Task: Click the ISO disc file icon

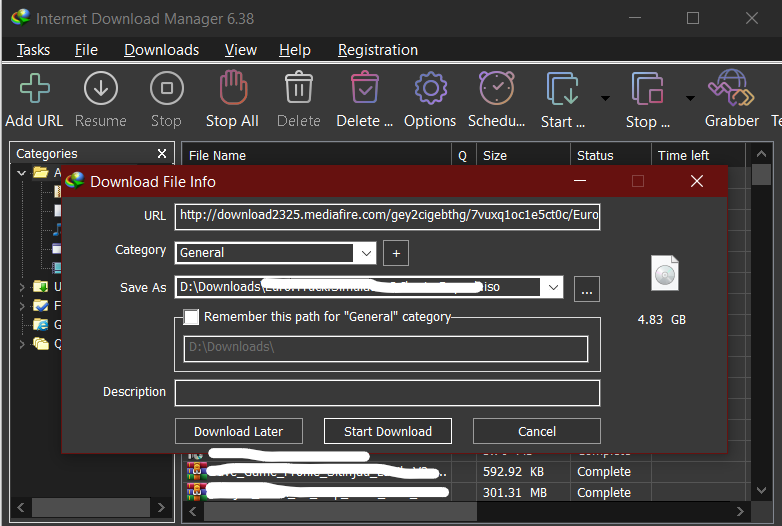Action: click(x=665, y=273)
